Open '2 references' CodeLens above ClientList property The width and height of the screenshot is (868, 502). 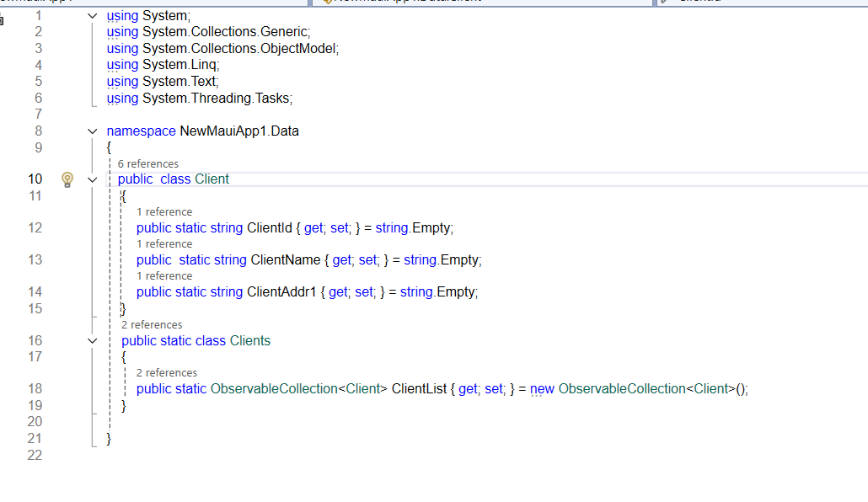point(167,373)
